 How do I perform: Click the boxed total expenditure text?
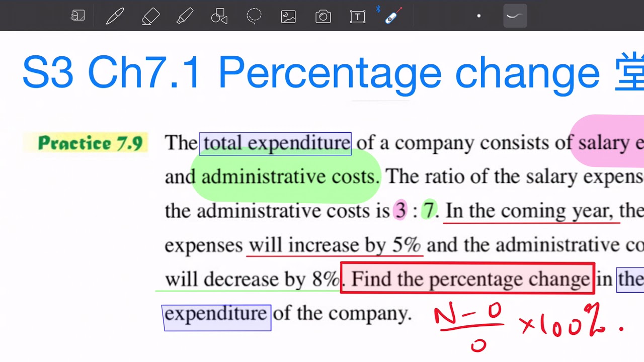[x=275, y=143]
